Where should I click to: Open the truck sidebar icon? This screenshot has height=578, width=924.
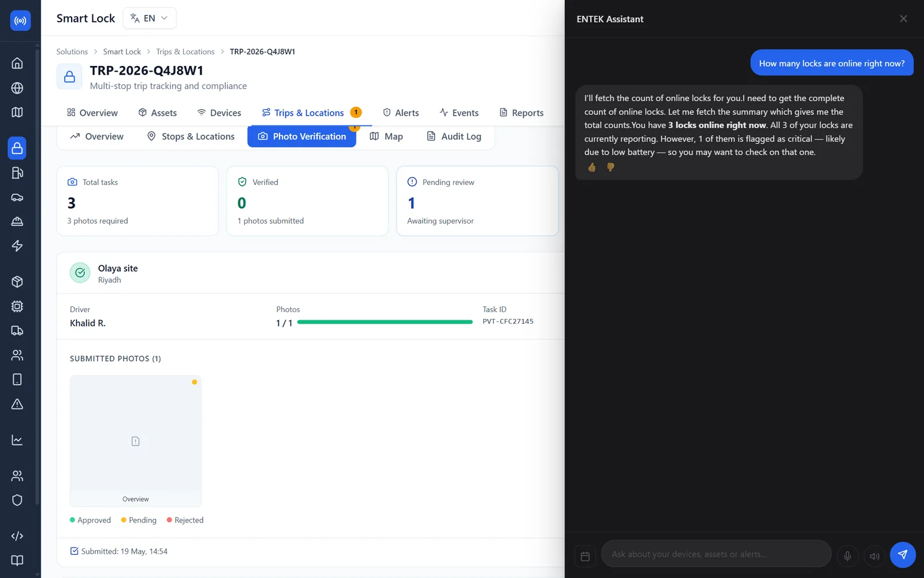pyautogui.click(x=17, y=331)
